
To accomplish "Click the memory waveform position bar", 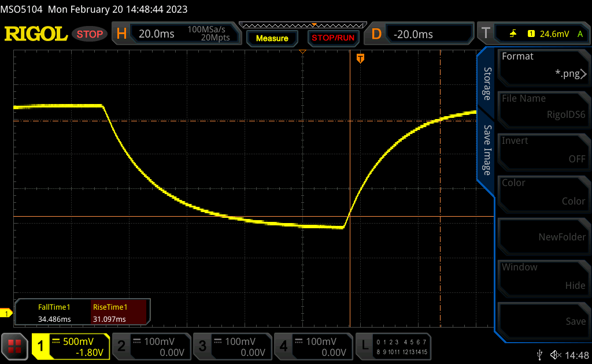I will [302, 25].
